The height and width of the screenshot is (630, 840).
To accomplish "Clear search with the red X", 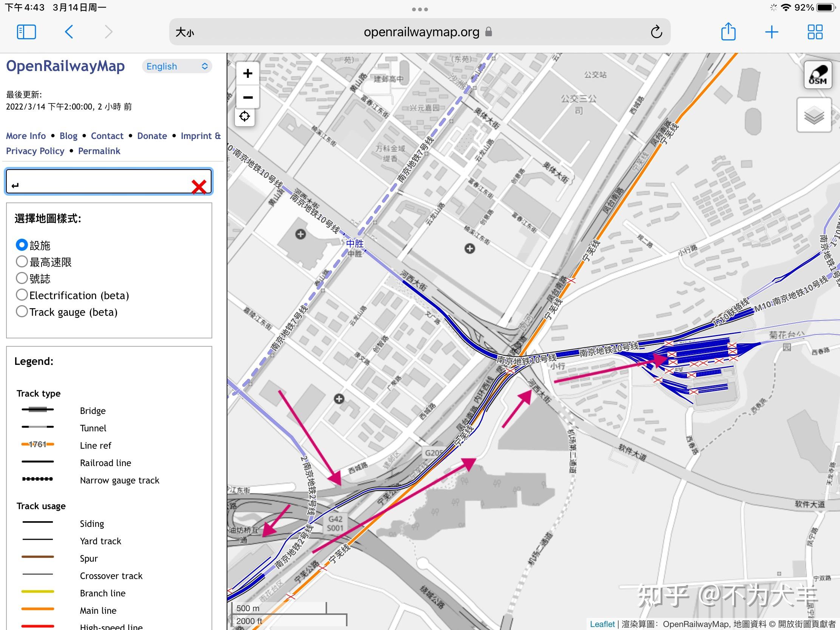I will [199, 187].
